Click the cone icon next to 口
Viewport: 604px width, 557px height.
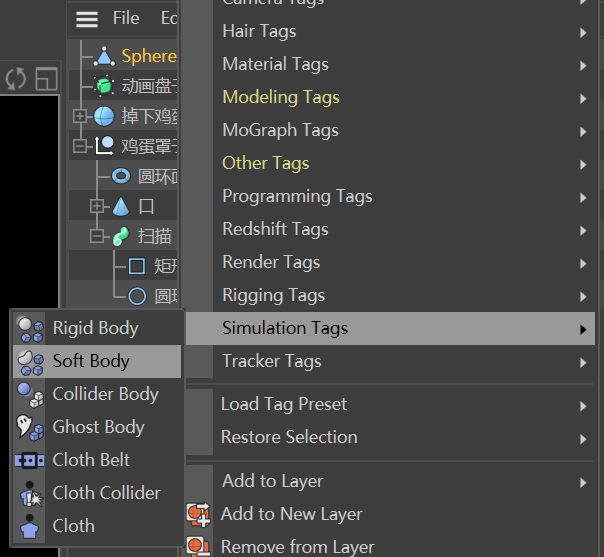click(x=121, y=206)
